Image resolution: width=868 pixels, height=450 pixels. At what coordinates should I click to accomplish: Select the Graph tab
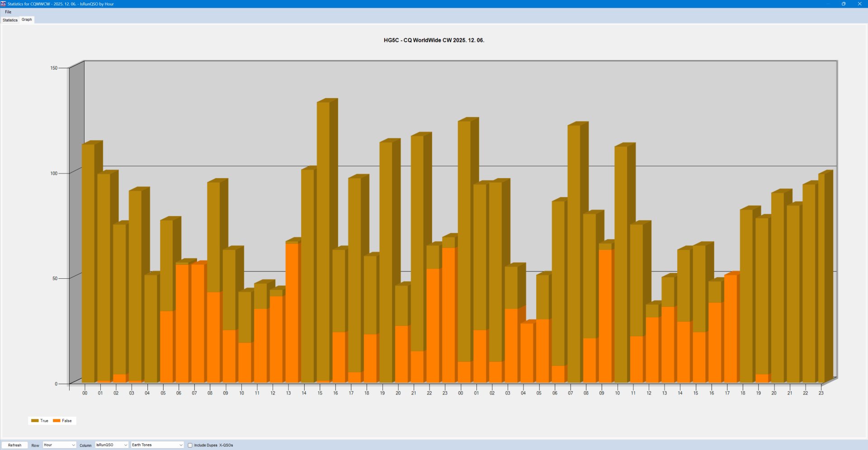(x=27, y=19)
